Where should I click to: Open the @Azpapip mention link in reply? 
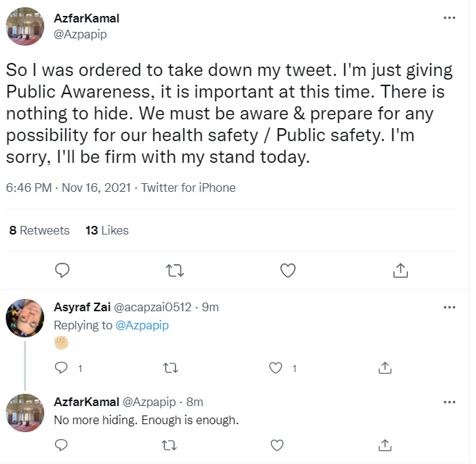pos(142,325)
